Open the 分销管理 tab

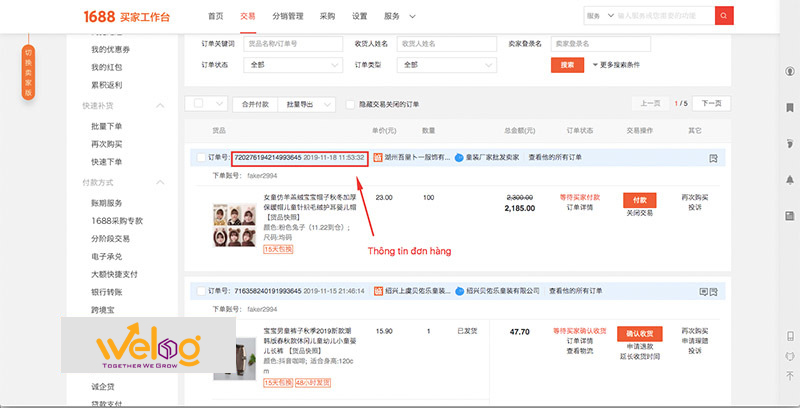coord(288,16)
